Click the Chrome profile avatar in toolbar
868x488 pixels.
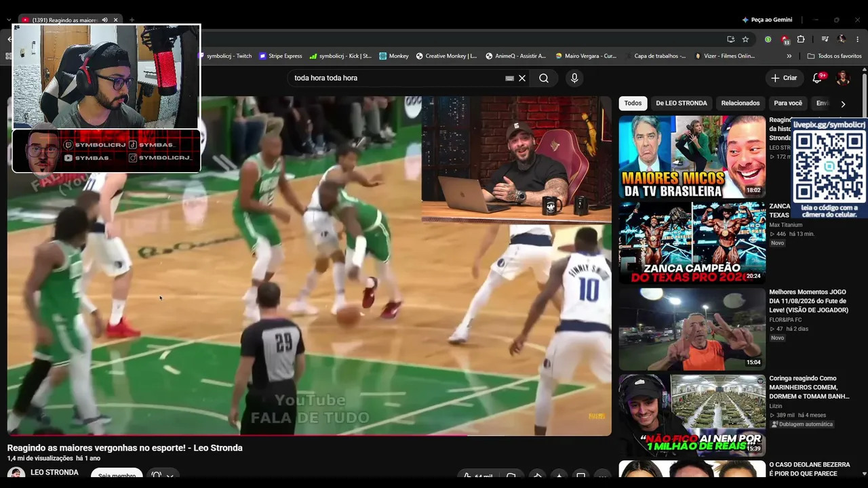(842, 39)
